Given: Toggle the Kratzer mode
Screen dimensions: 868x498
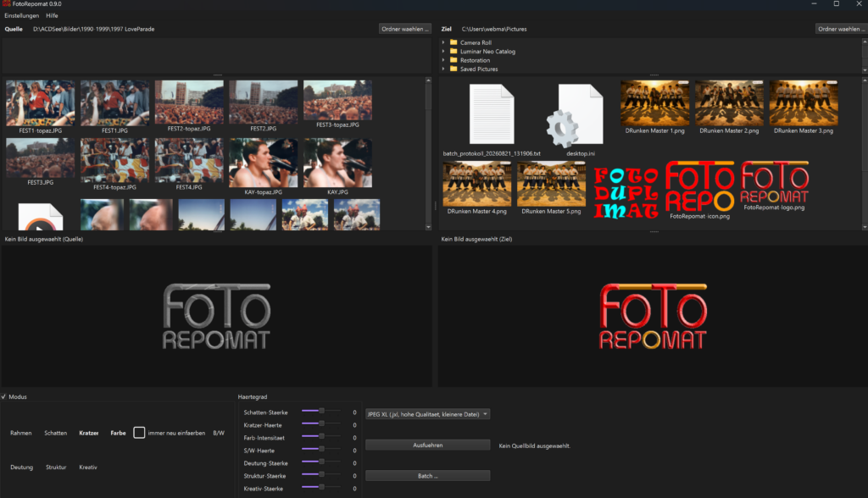Looking at the screenshot, I should [88, 434].
